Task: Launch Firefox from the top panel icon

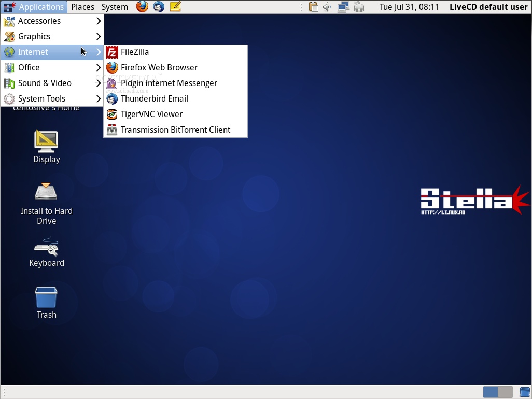Action: 142,6
